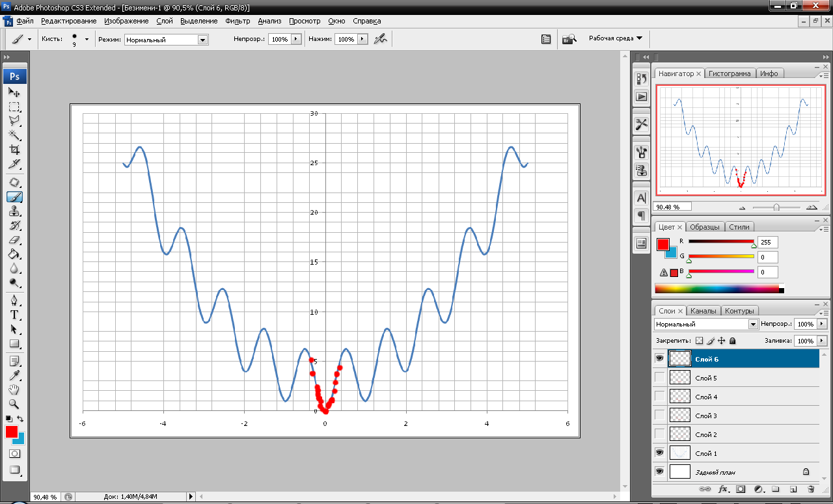Click the delete layer trash icon
Screen dimensions: 833x504
(810, 488)
